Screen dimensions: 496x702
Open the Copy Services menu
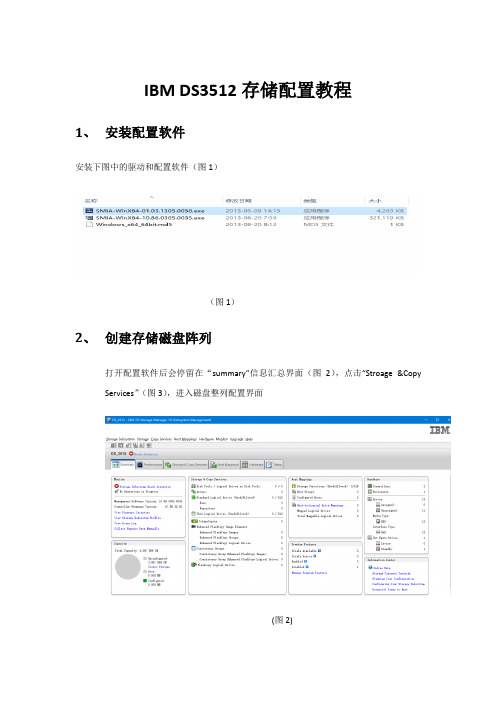(161, 439)
